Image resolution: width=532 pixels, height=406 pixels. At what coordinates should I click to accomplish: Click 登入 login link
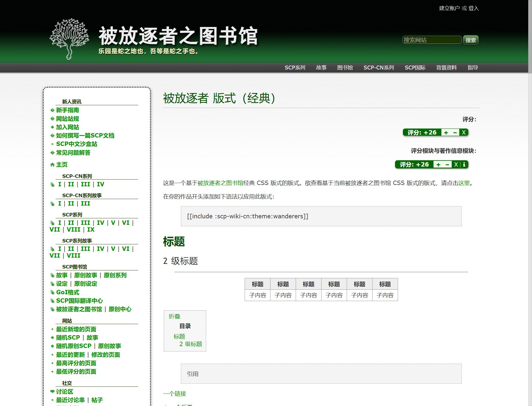click(x=473, y=8)
